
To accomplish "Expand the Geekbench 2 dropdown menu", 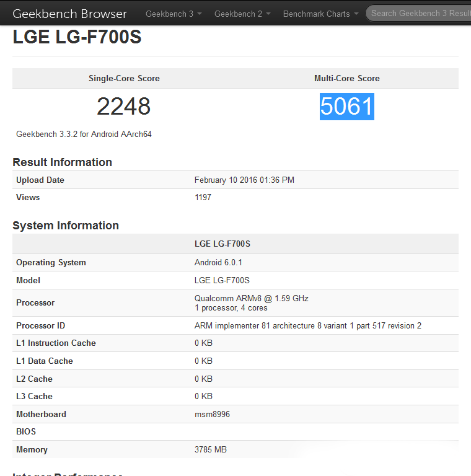I will (242, 14).
